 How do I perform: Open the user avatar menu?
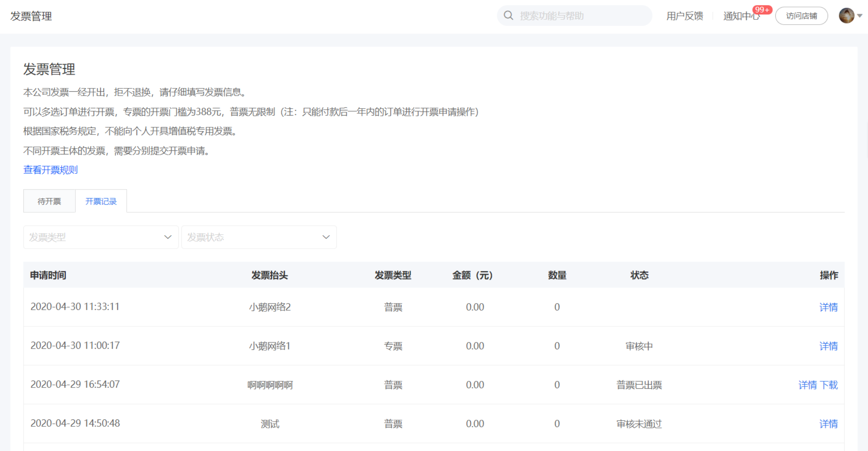846,16
